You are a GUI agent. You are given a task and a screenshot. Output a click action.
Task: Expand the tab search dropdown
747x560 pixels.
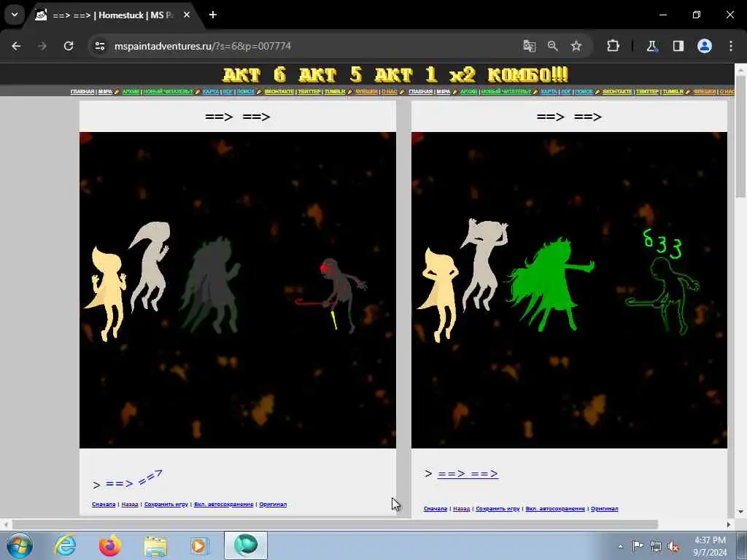(15, 15)
